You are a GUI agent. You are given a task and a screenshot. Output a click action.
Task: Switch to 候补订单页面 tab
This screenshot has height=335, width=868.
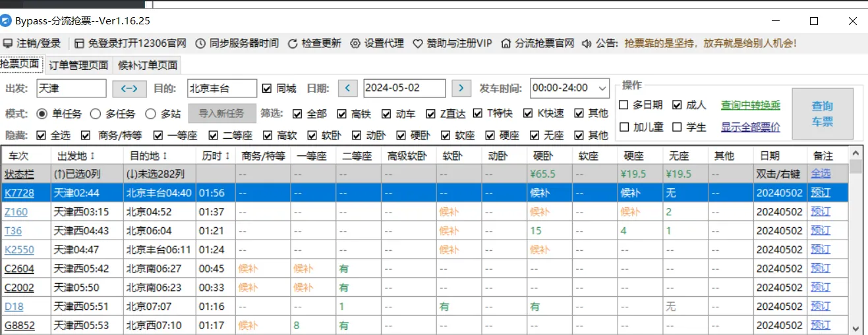coord(148,65)
